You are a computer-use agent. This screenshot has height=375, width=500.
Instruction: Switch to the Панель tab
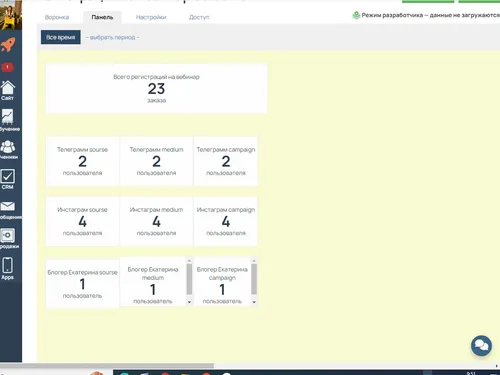tap(102, 17)
